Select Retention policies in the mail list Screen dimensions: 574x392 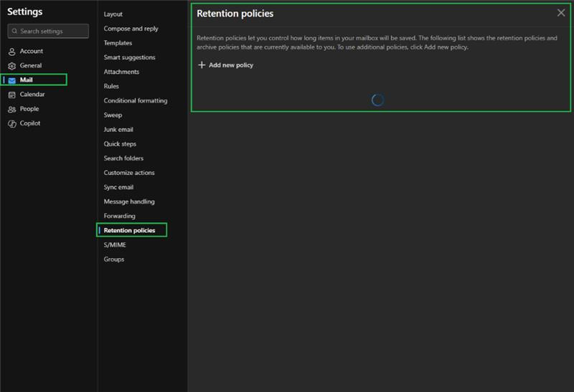point(132,230)
